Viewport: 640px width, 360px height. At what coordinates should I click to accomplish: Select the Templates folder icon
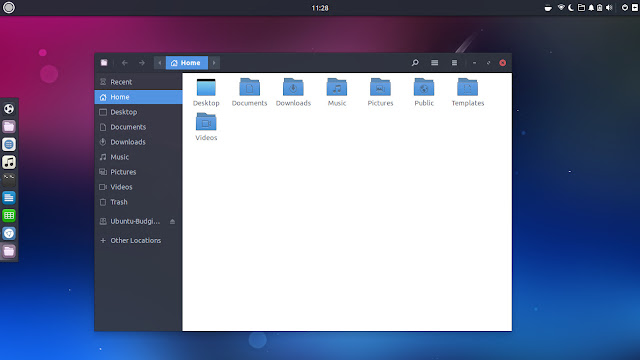[468, 87]
